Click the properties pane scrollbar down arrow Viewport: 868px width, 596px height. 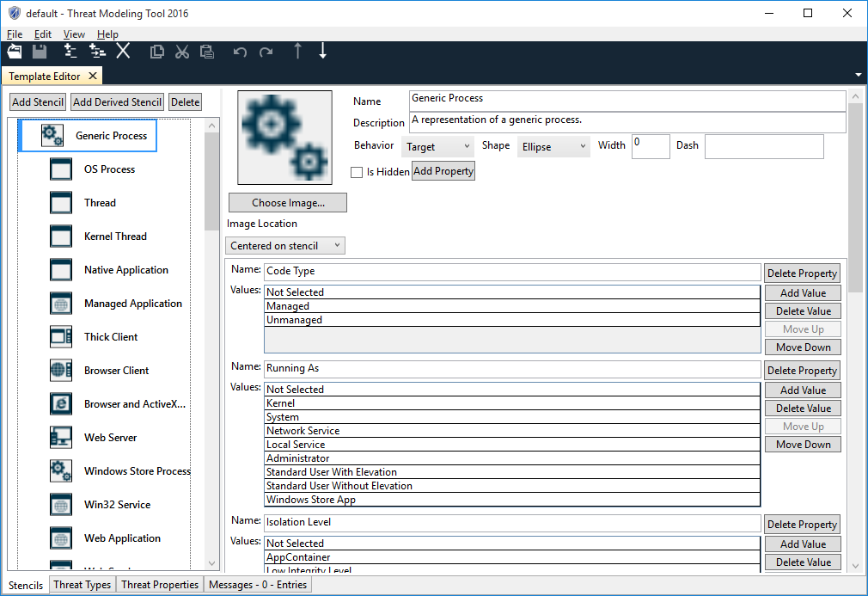pyautogui.click(x=855, y=566)
